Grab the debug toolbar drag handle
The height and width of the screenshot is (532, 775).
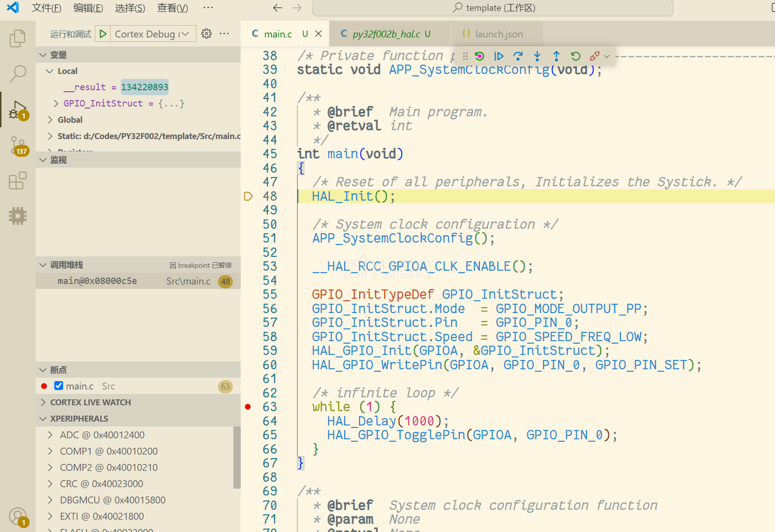tap(465, 56)
